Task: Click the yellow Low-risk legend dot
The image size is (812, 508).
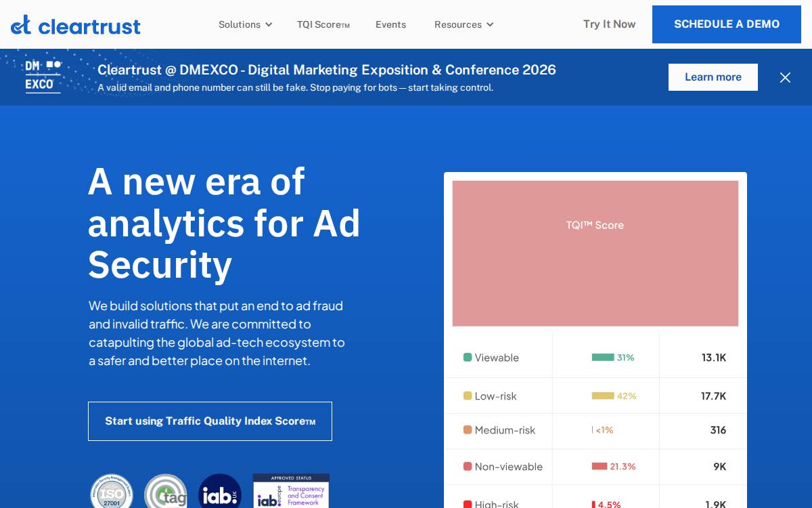Action: [x=468, y=396]
